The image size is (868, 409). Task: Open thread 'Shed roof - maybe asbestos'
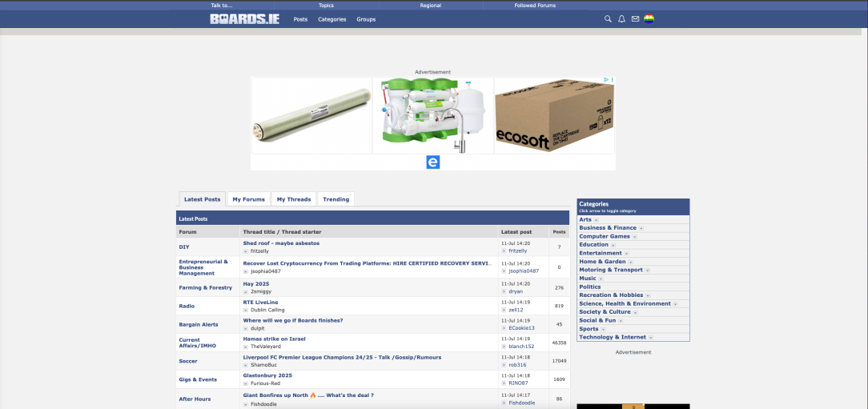(281, 243)
